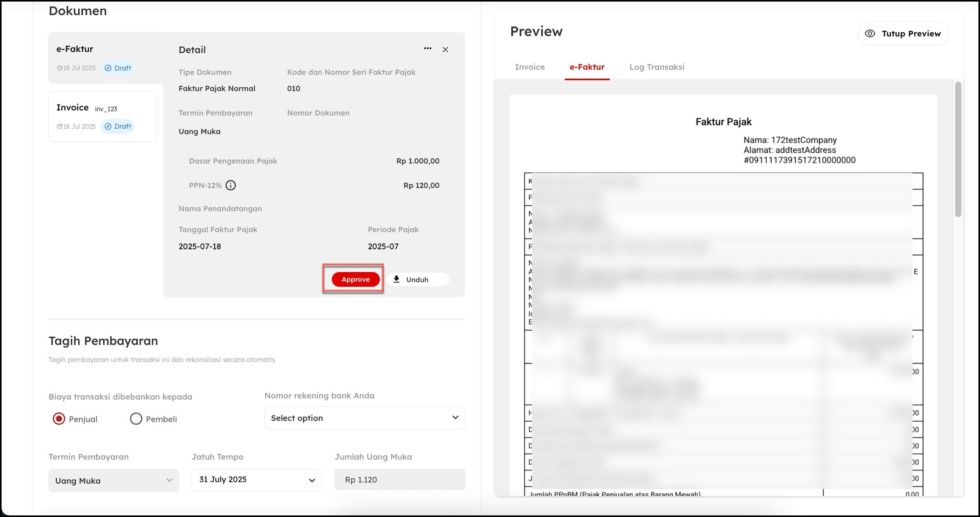980x517 pixels.
Task: Click the Draft status icon on e-Faktur card
Action: tap(108, 68)
